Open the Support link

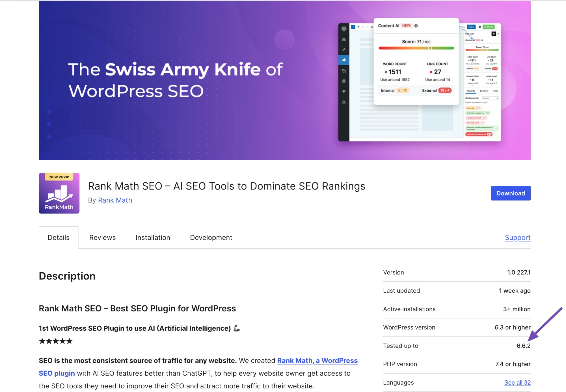coord(518,238)
